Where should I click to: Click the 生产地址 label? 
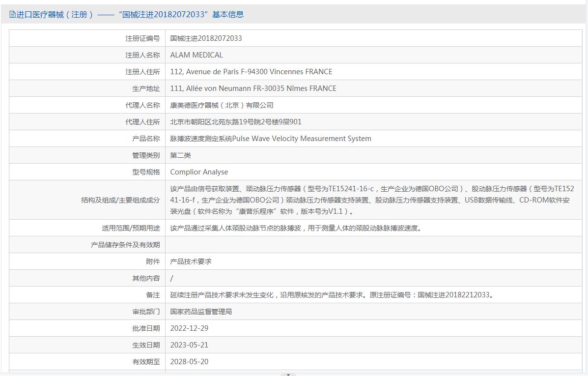(x=146, y=88)
